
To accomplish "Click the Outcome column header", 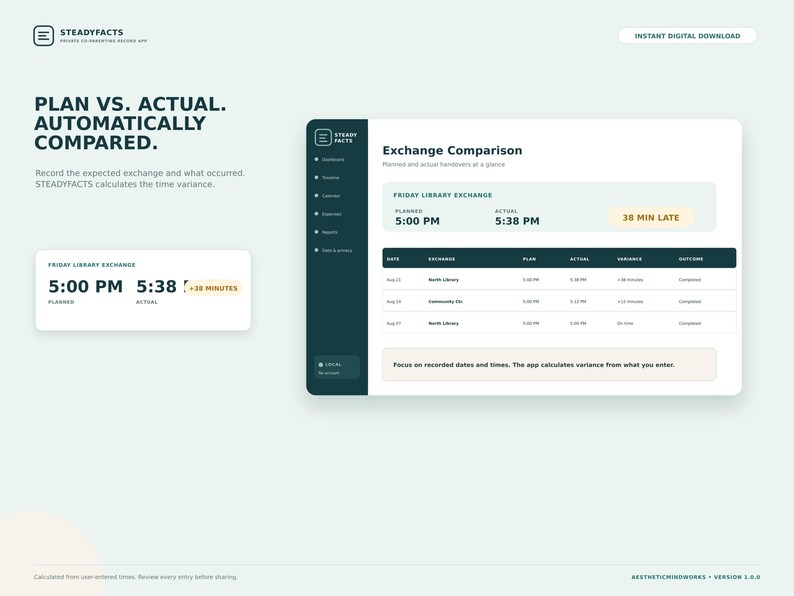I will pos(691,259).
